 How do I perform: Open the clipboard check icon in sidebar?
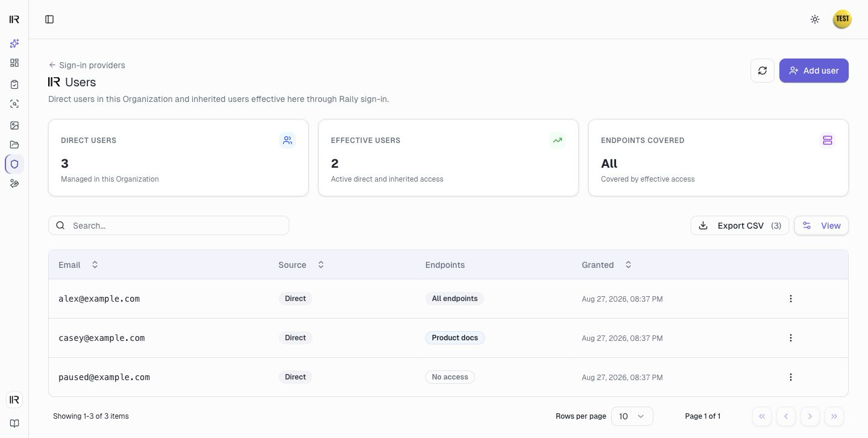14,84
